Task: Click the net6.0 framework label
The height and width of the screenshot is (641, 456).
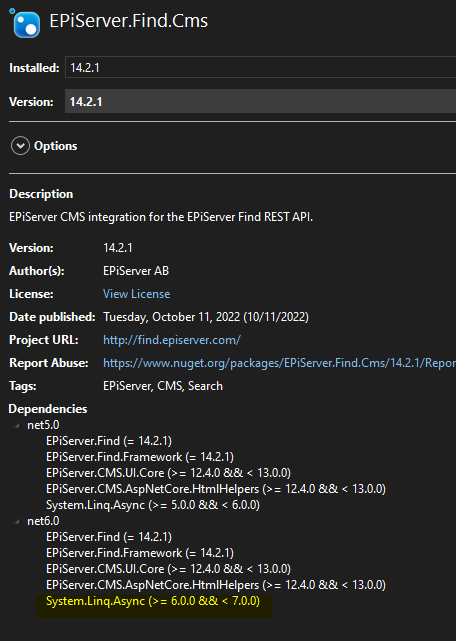Action: [x=43, y=521]
